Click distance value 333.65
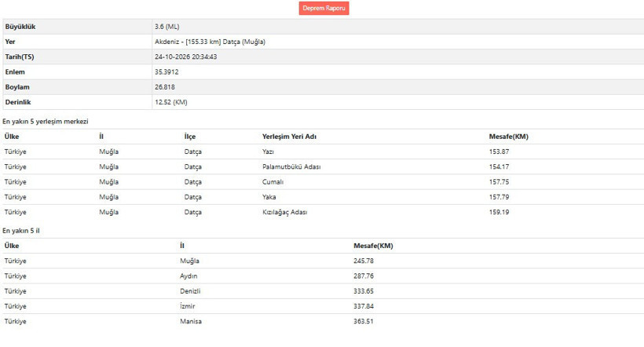 click(363, 291)
